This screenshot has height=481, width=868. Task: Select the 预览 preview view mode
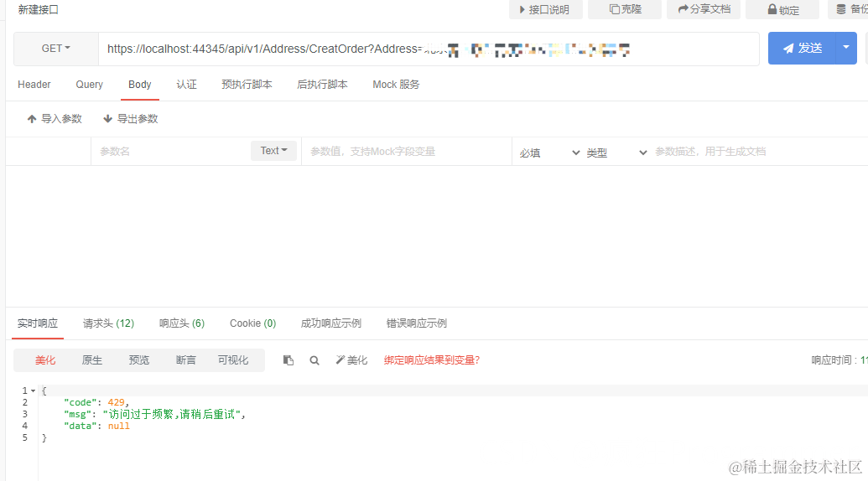click(x=139, y=360)
